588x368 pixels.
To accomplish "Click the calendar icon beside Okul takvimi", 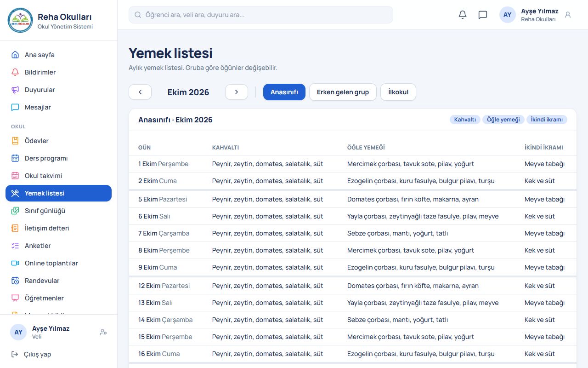I will [15, 176].
